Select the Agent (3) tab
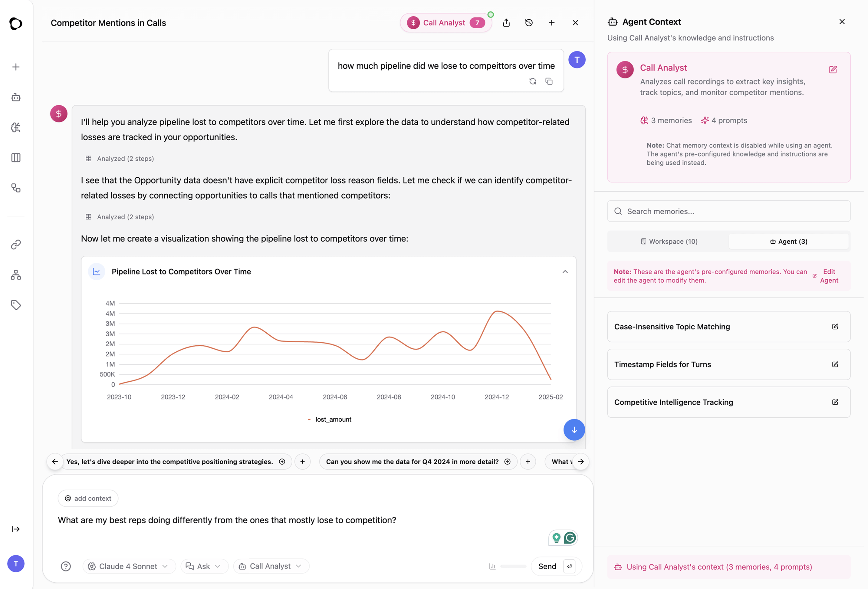This screenshot has width=868, height=589. point(788,242)
